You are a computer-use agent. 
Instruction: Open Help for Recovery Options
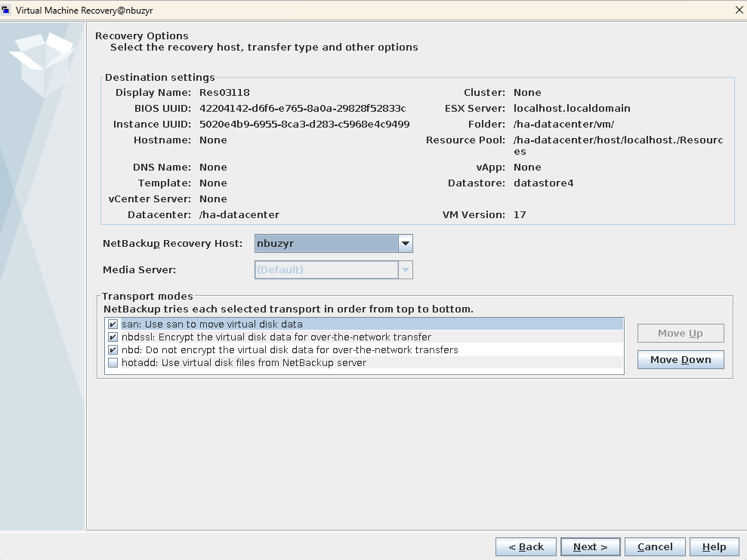(x=714, y=546)
